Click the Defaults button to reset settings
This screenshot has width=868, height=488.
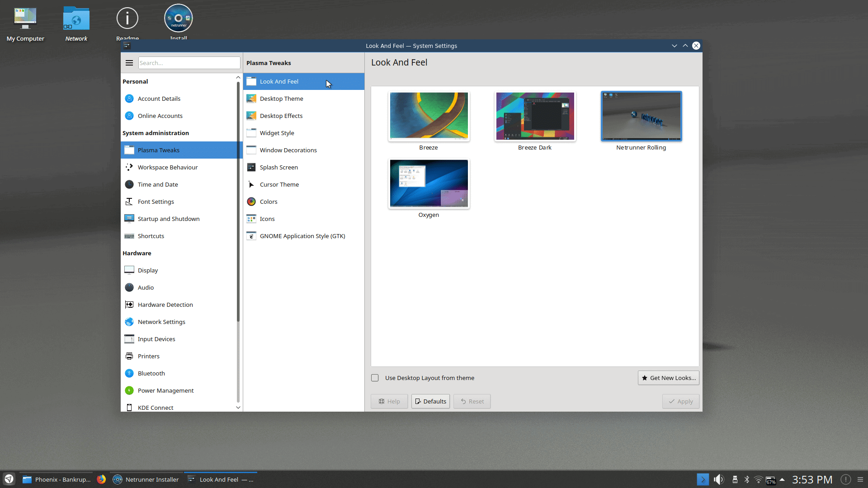tap(430, 401)
